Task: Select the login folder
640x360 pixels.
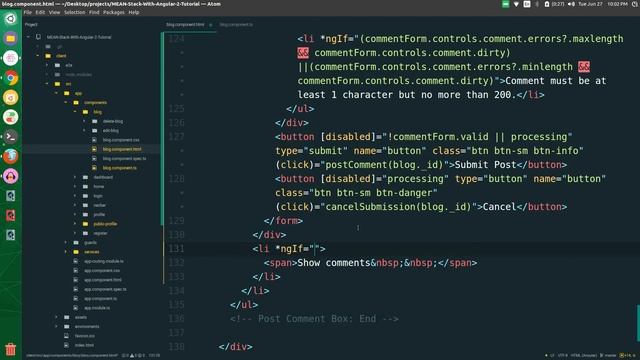Action: click(98, 196)
